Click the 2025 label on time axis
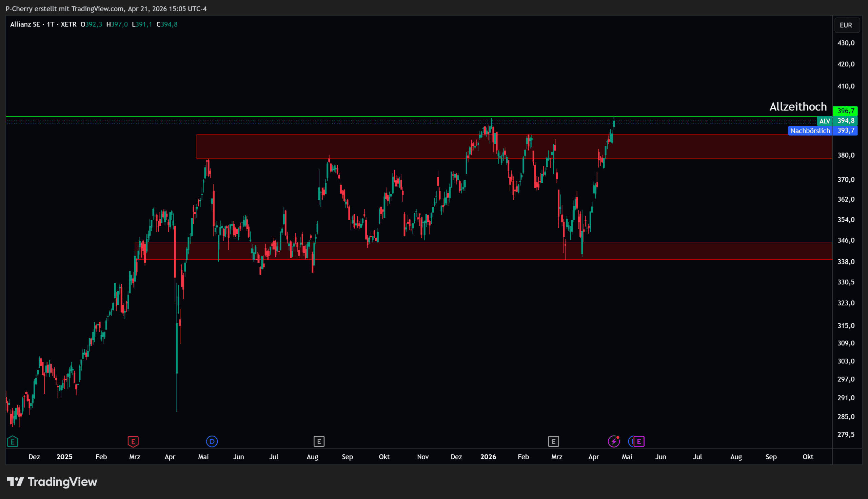 (x=64, y=457)
